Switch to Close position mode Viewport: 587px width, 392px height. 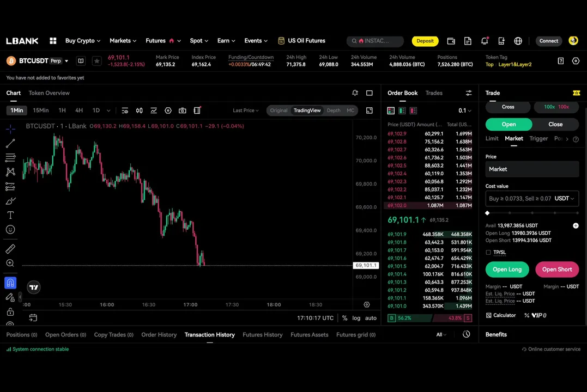tap(555, 124)
